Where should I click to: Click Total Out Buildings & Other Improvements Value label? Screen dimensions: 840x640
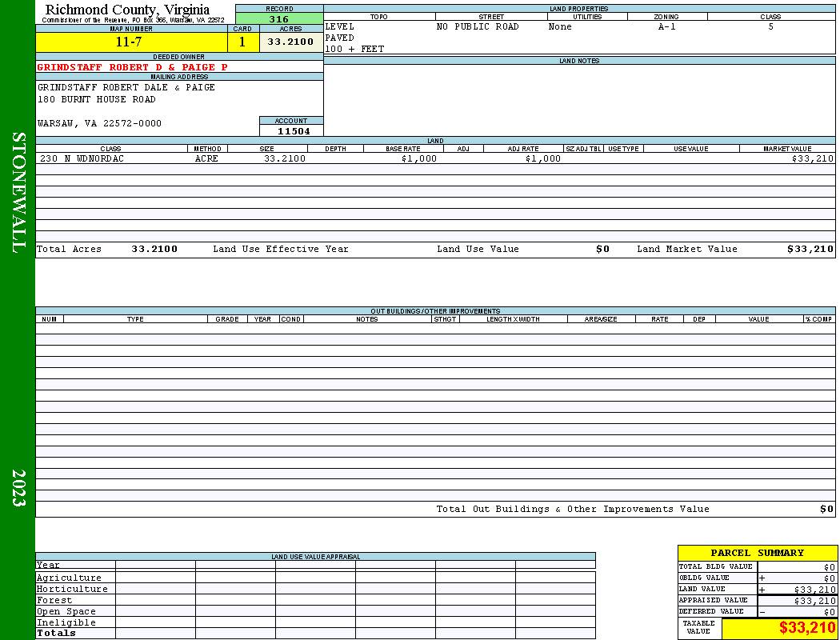point(573,510)
